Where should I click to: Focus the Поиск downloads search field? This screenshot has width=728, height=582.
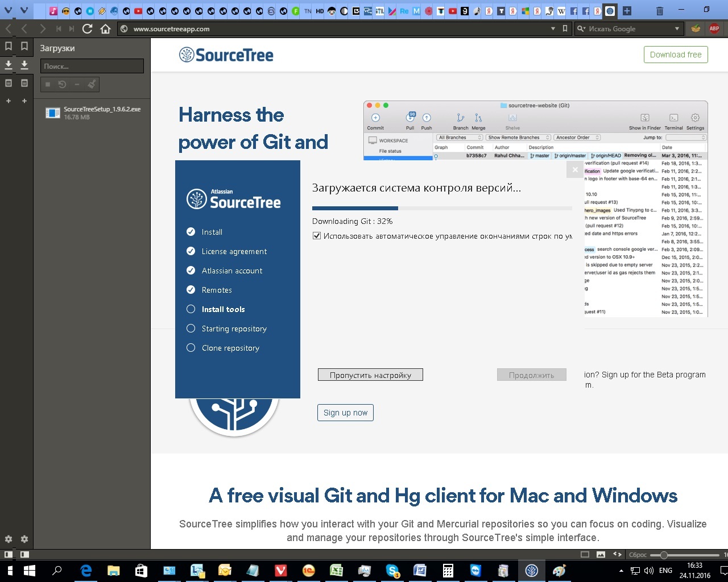(x=92, y=66)
